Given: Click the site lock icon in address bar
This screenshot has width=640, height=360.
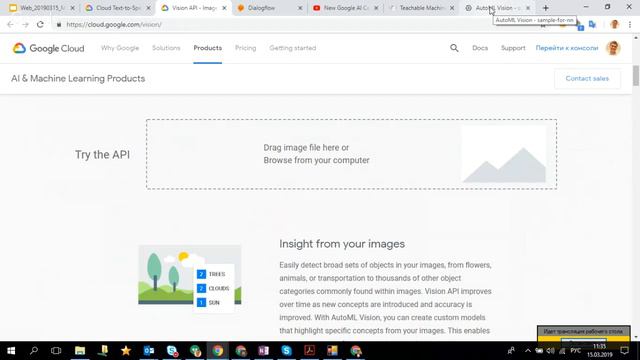Looking at the screenshot, I should click(x=59, y=24).
